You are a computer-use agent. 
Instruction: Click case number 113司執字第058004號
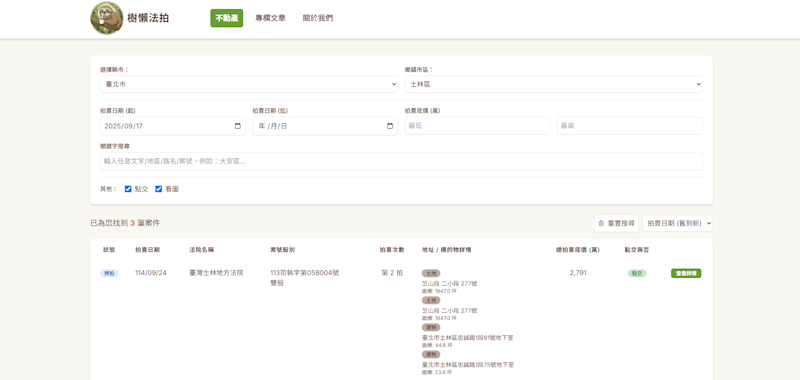pos(305,273)
